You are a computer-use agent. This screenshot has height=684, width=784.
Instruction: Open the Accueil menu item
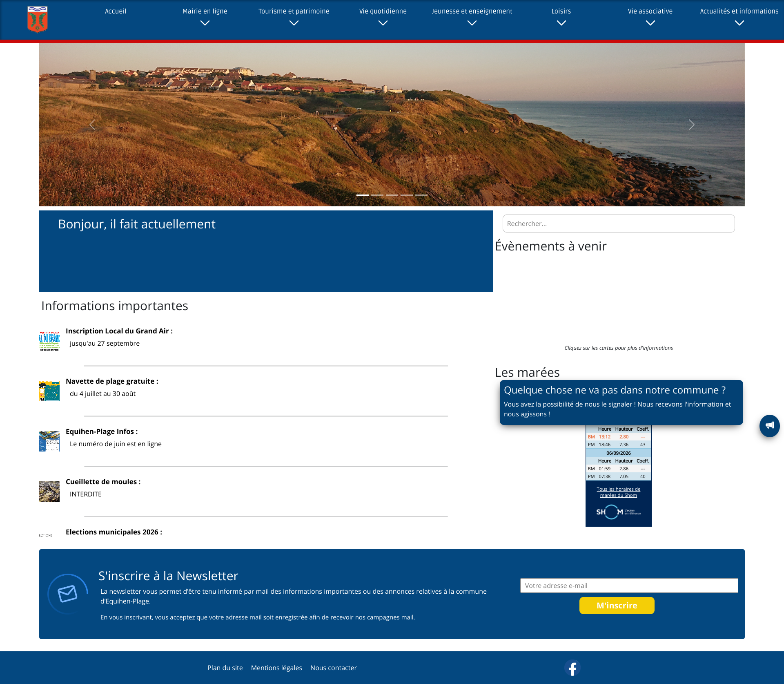pos(116,11)
